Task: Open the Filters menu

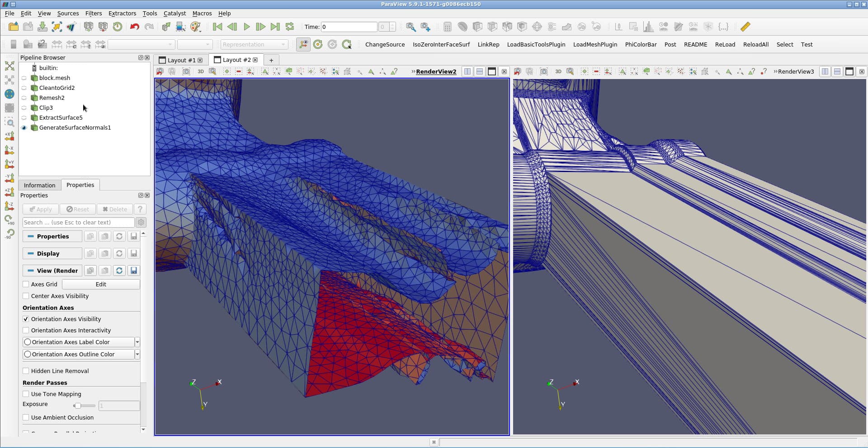Action: click(x=93, y=13)
